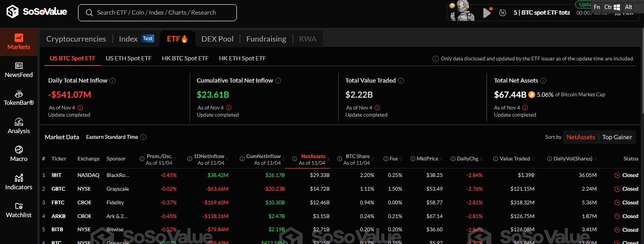Open Macro in the sidebar
The height and width of the screenshot is (244, 644).
click(19, 154)
